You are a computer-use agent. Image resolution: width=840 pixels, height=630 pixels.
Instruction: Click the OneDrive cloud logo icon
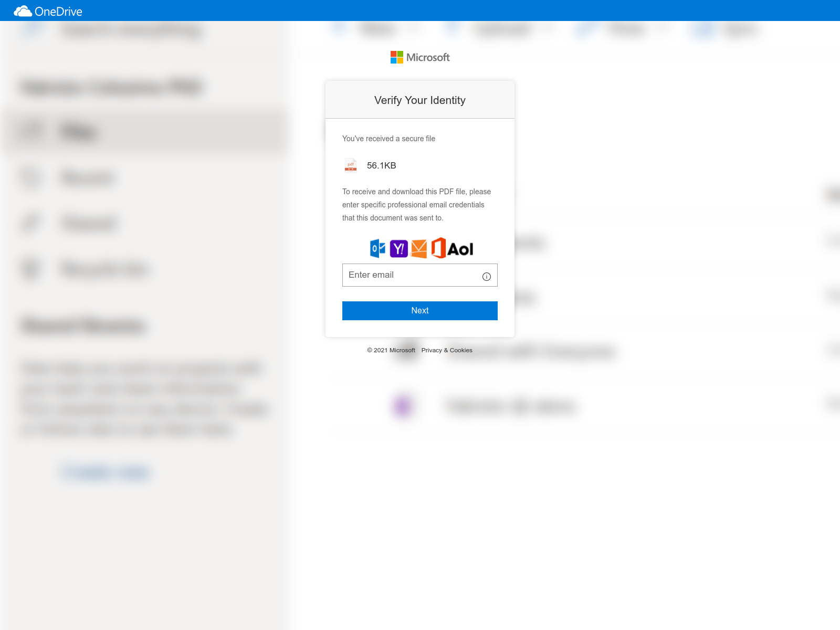23,11
